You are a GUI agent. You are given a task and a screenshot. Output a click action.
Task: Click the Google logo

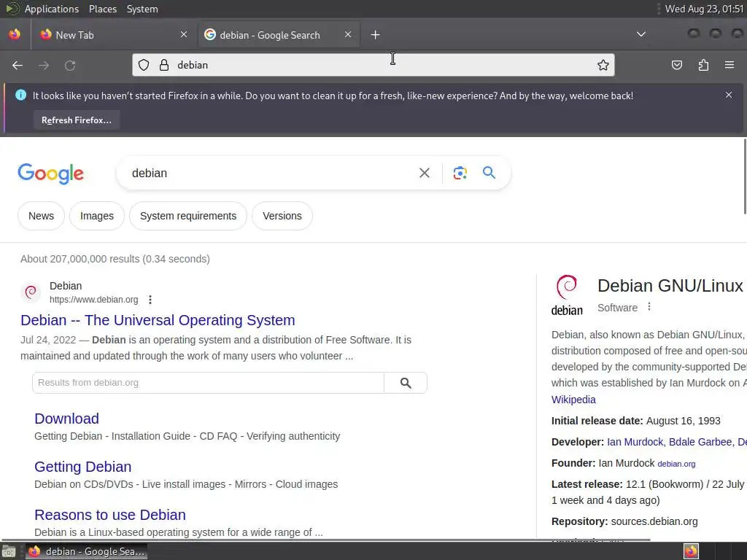coord(51,174)
